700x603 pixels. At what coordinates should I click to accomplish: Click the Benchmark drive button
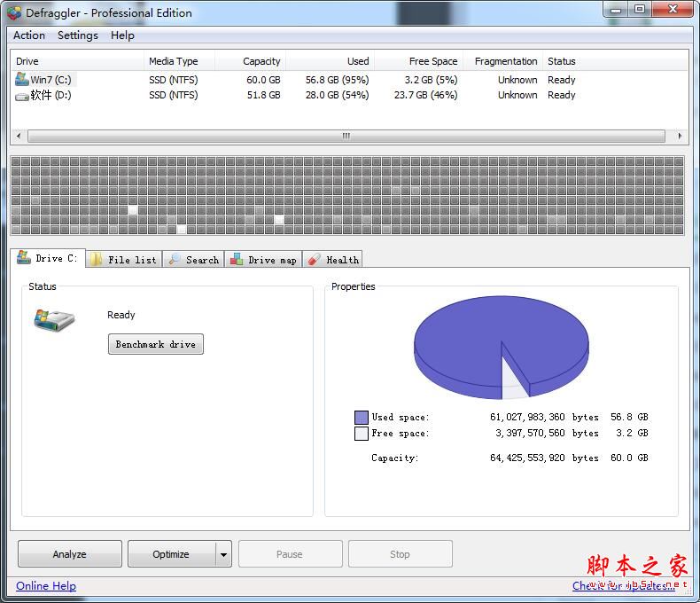pyautogui.click(x=156, y=344)
